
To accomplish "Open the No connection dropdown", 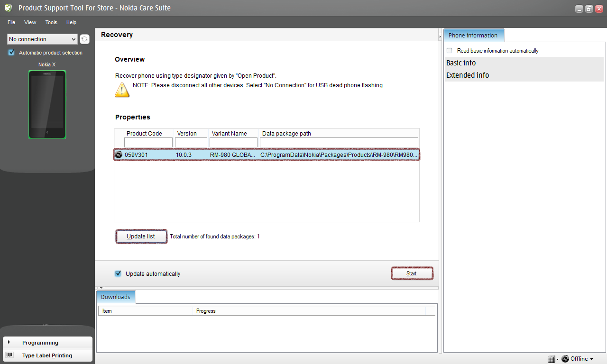I will pos(42,39).
